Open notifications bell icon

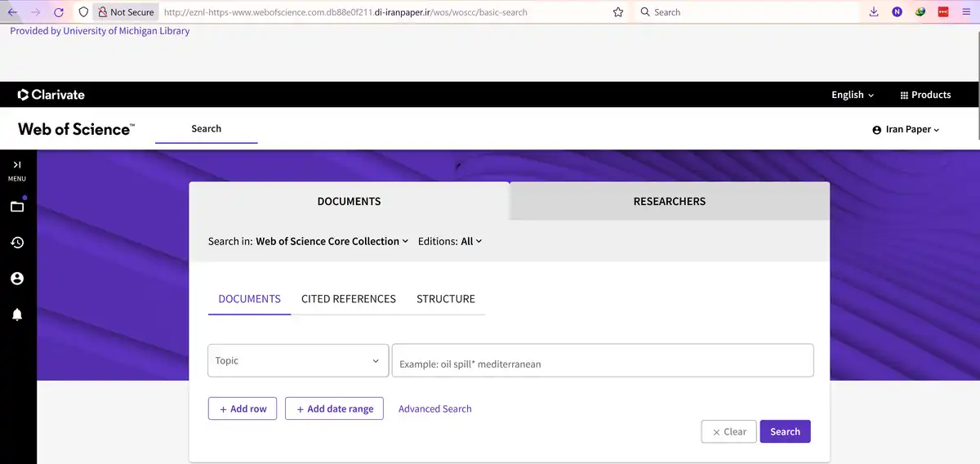(17, 315)
